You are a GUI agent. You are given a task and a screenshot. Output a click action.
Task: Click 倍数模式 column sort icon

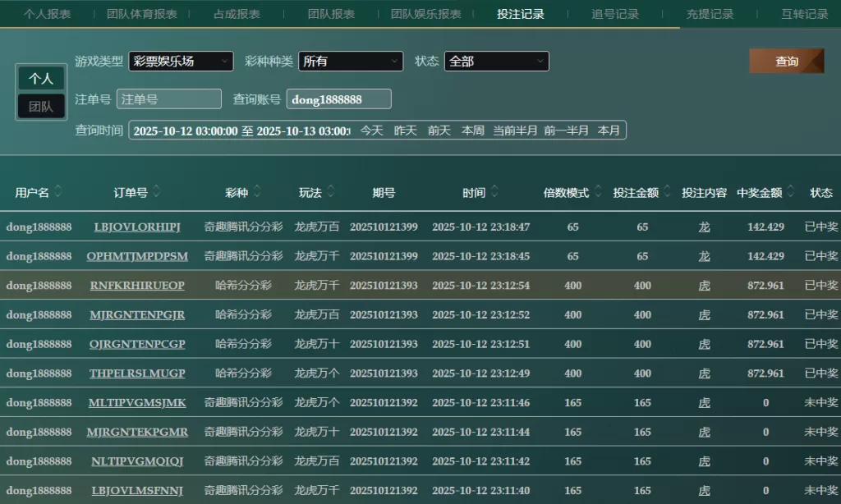click(x=599, y=192)
